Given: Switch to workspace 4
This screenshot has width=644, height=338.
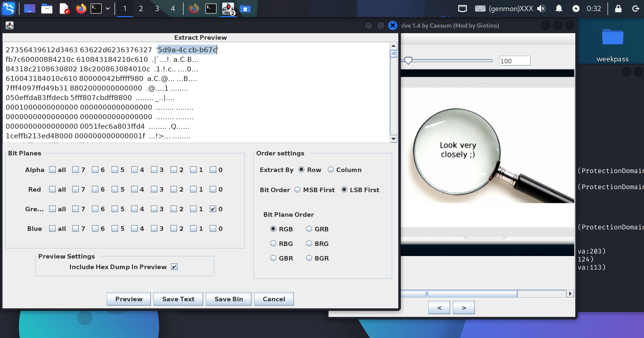Looking at the screenshot, I should (173, 9).
